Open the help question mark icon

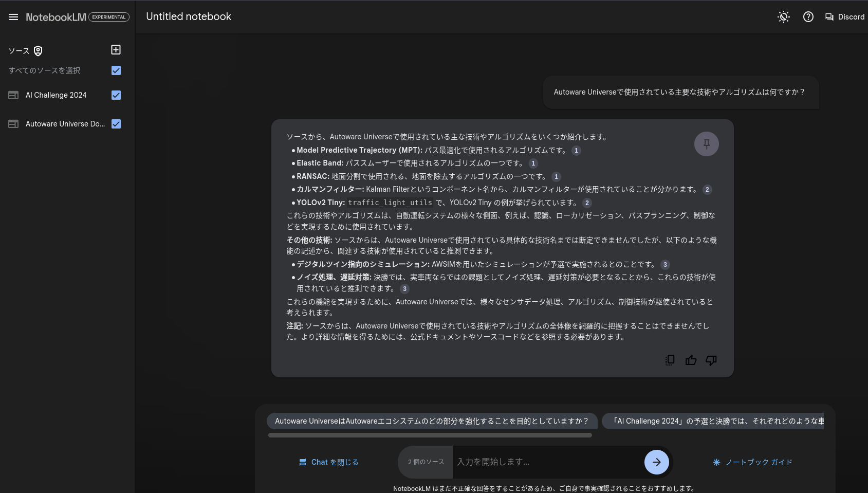[x=808, y=17]
